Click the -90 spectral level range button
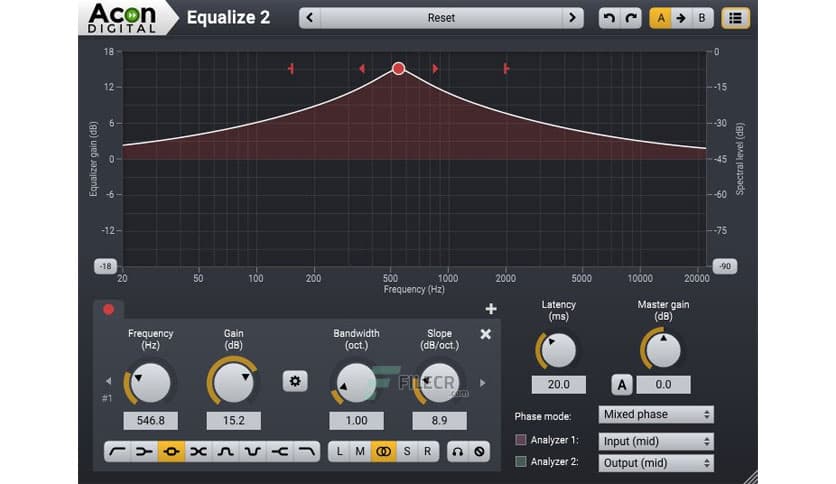Screen dimensions: 836x484 [725, 266]
